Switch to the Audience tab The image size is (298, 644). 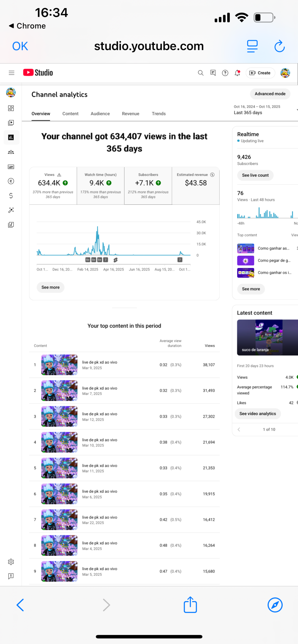point(100,114)
